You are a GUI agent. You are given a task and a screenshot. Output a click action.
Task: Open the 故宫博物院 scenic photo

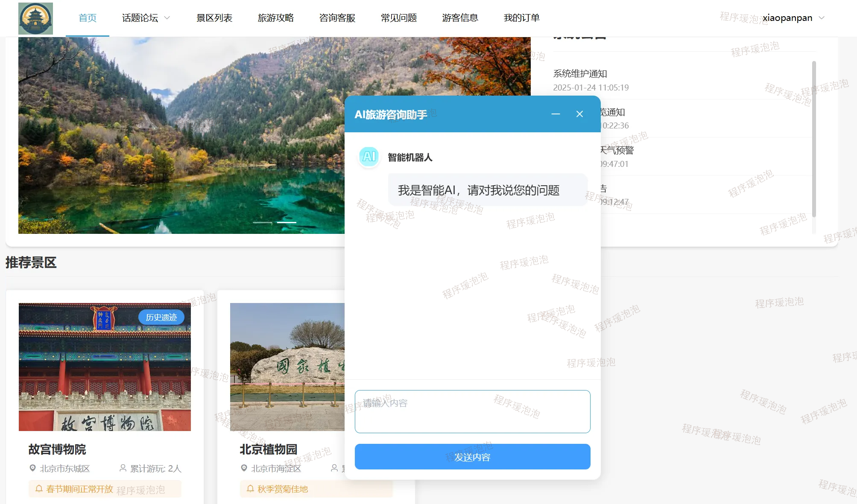pyautogui.click(x=105, y=367)
